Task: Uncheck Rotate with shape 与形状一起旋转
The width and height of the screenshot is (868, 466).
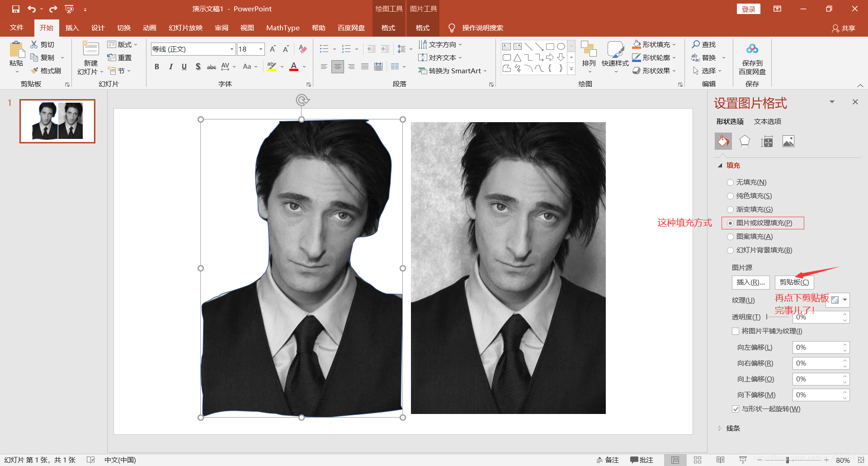Action: coord(736,409)
